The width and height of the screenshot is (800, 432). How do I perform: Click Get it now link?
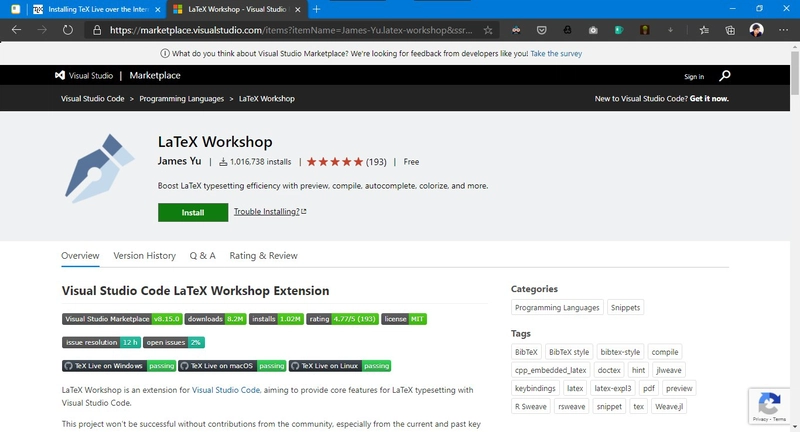pyautogui.click(x=709, y=98)
